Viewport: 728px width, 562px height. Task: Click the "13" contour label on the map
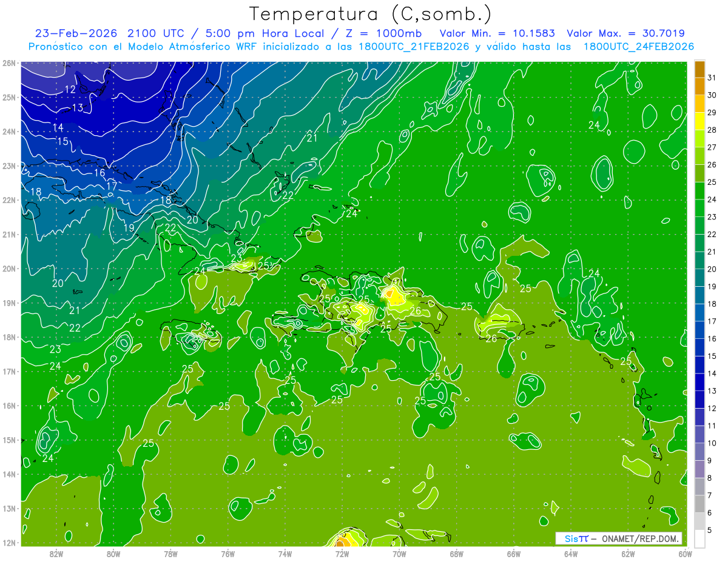[77, 108]
